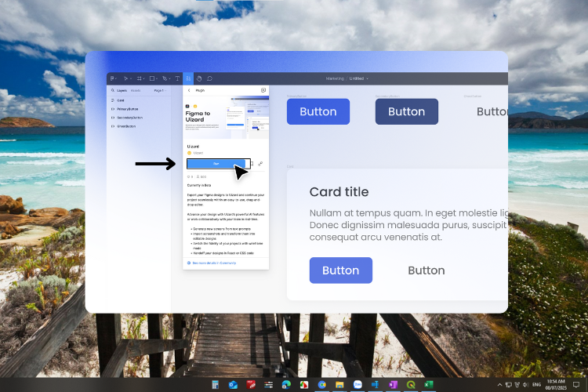
Task: Click the blue Run button
Action: click(216, 164)
